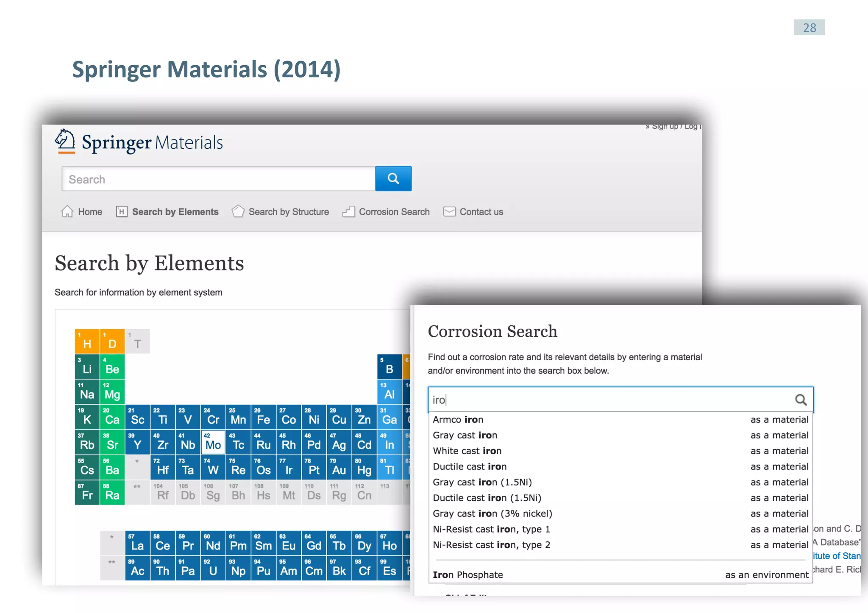Choose "Ductile cast iron (1.5Ni)" suggestion
This screenshot has width=868, height=613.
(x=620, y=498)
